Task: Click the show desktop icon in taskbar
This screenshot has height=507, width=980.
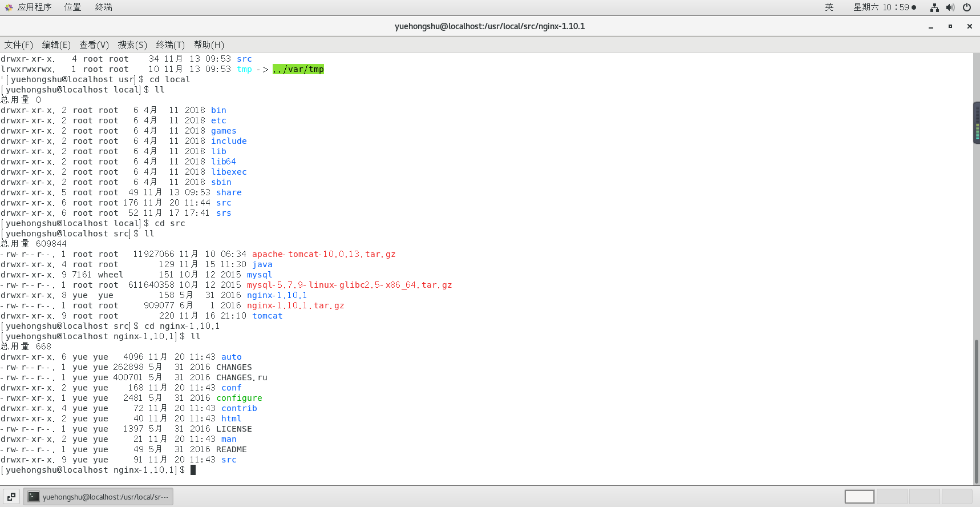Action: pyautogui.click(x=11, y=497)
